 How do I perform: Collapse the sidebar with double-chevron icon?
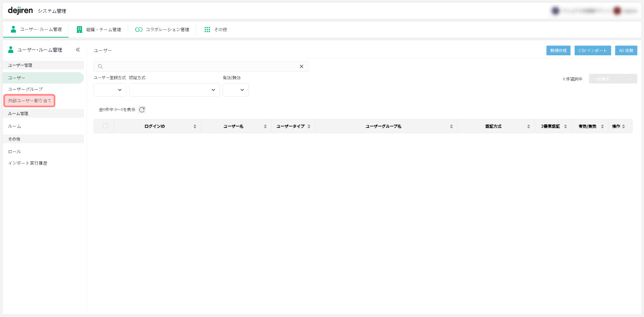click(78, 50)
